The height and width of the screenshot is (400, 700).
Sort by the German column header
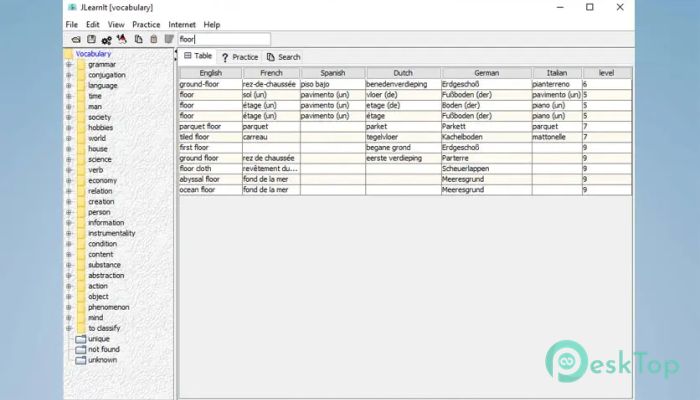(x=487, y=73)
